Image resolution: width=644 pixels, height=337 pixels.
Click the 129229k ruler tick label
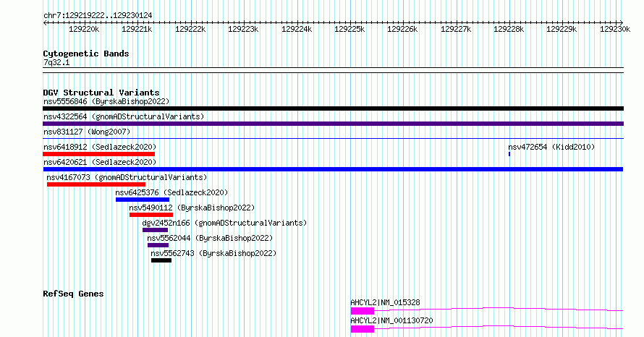point(562,29)
